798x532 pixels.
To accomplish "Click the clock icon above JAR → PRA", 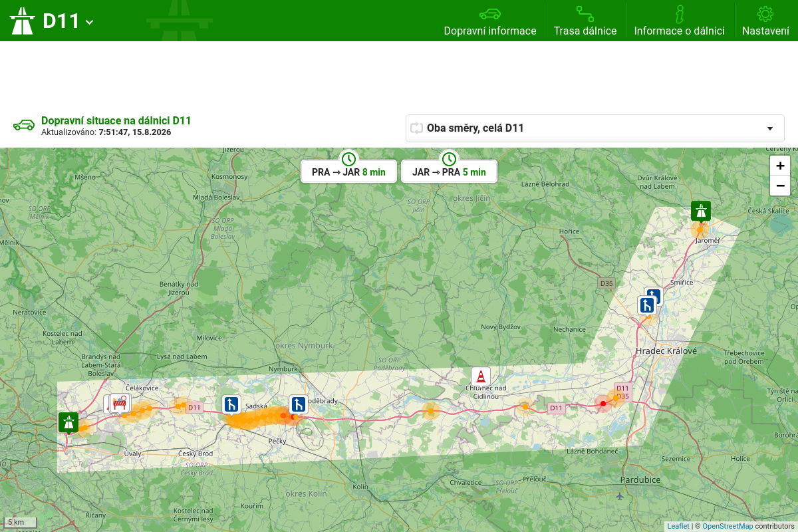I will [449, 159].
